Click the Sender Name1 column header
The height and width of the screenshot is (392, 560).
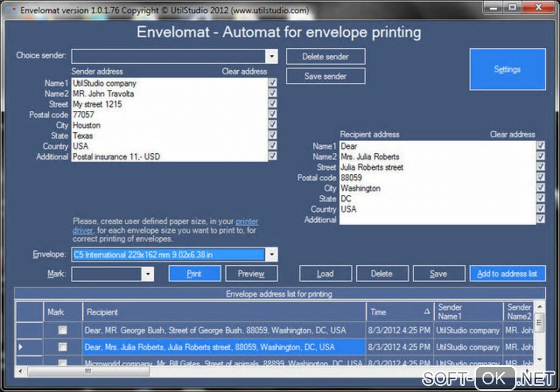[x=468, y=312]
